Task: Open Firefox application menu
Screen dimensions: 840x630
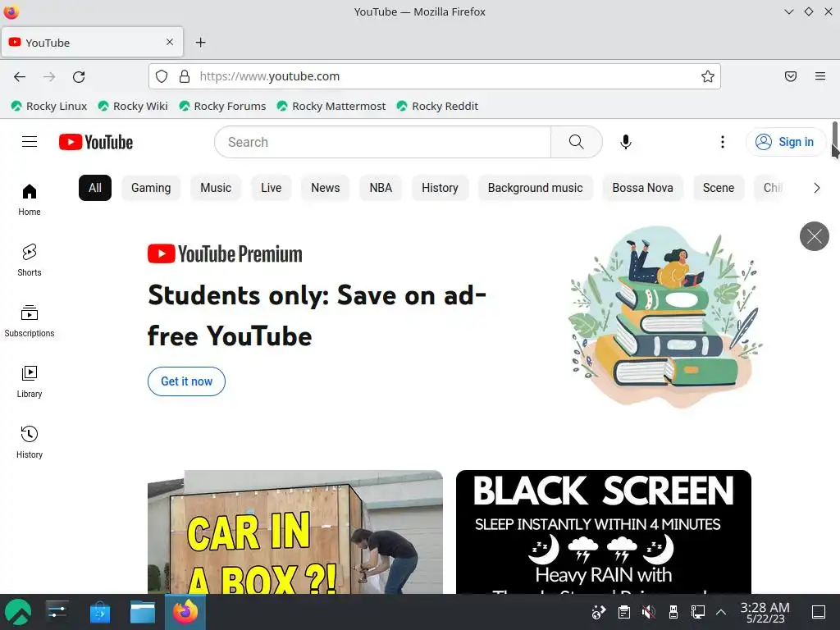Action: coord(820,76)
